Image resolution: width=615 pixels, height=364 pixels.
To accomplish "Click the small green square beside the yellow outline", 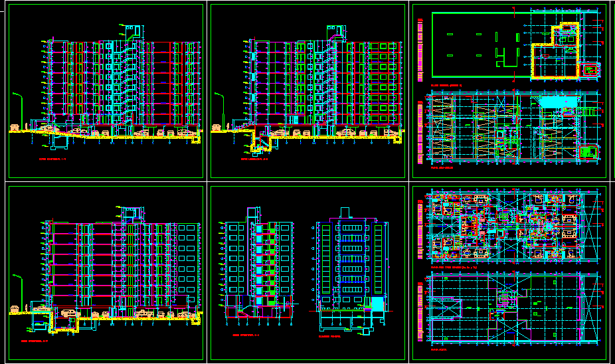I will click(589, 69).
